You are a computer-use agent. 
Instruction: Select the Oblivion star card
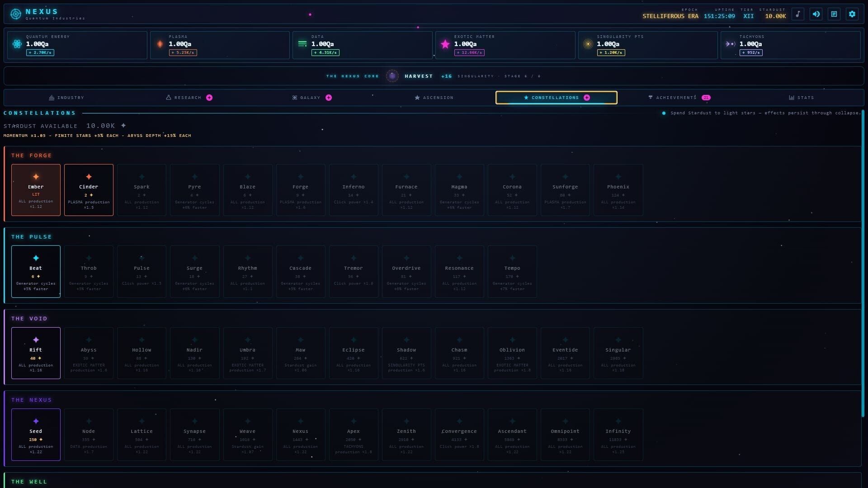(x=512, y=353)
